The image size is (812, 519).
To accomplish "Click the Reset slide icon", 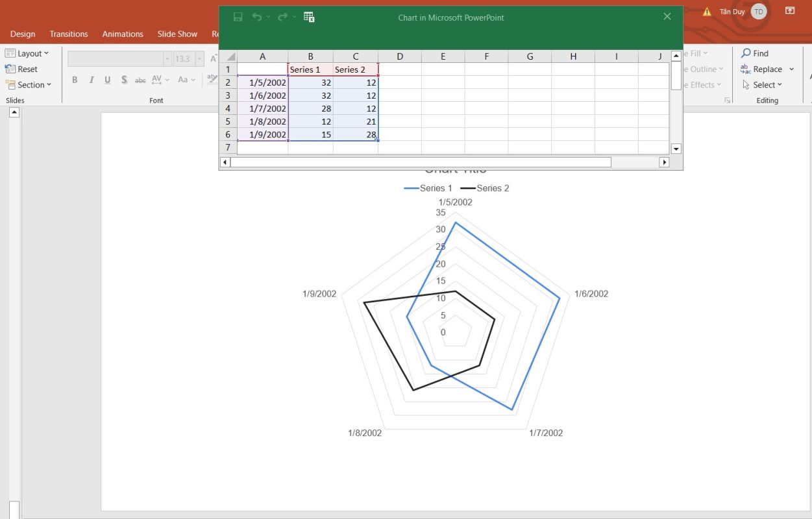I will tap(10, 69).
